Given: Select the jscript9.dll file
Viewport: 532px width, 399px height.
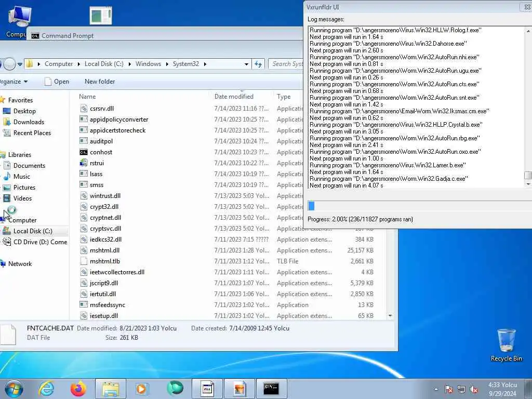Looking at the screenshot, I should click(x=104, y=283).
